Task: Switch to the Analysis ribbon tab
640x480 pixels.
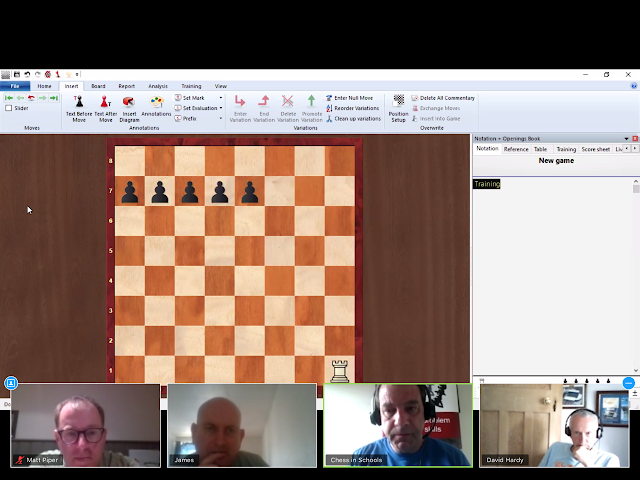Action: pos(158,86)
